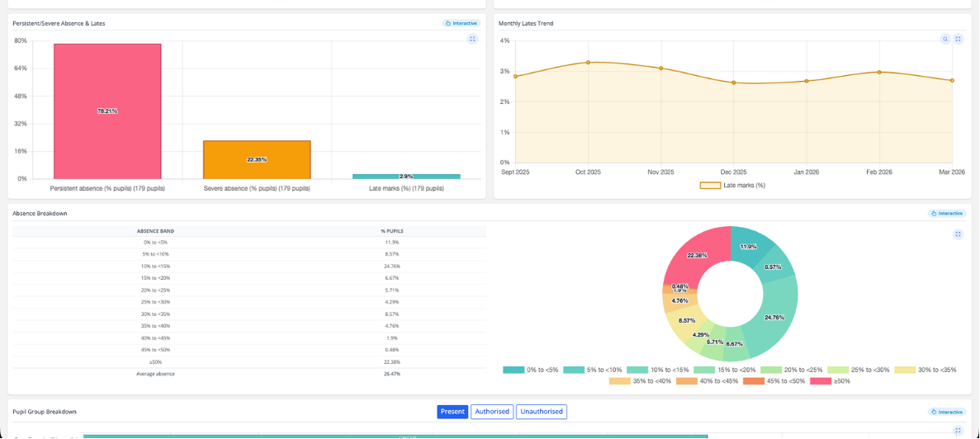
Task: Click the ABSENCE BAND column header
Action: tap(155, 231)
